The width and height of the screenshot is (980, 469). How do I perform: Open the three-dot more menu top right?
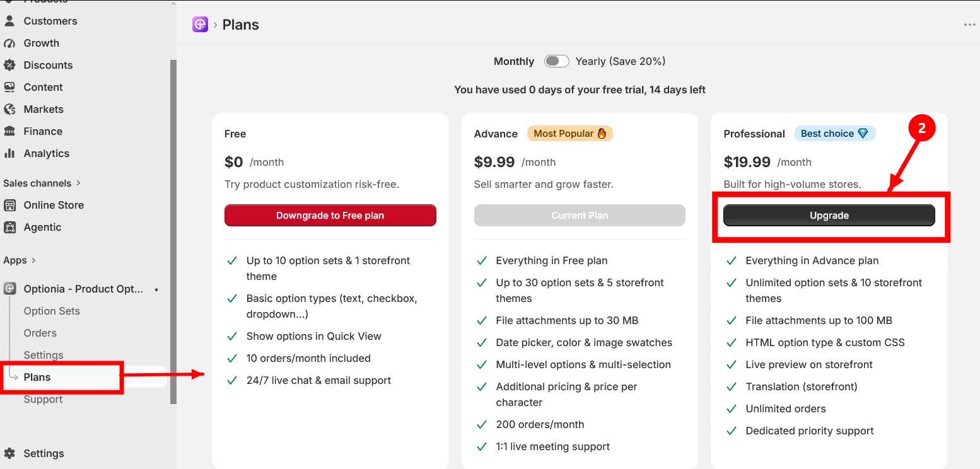[969, 25]
